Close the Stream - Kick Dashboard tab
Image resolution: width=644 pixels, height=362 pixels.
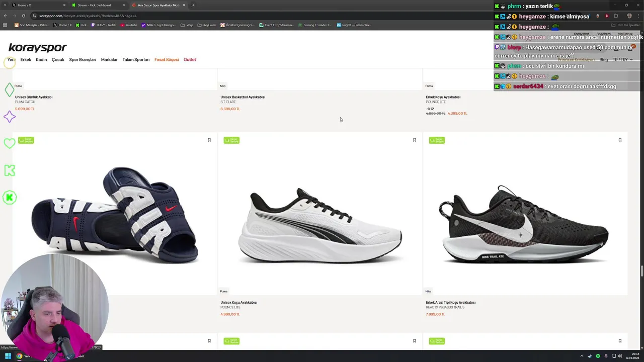tap(124, 5)
